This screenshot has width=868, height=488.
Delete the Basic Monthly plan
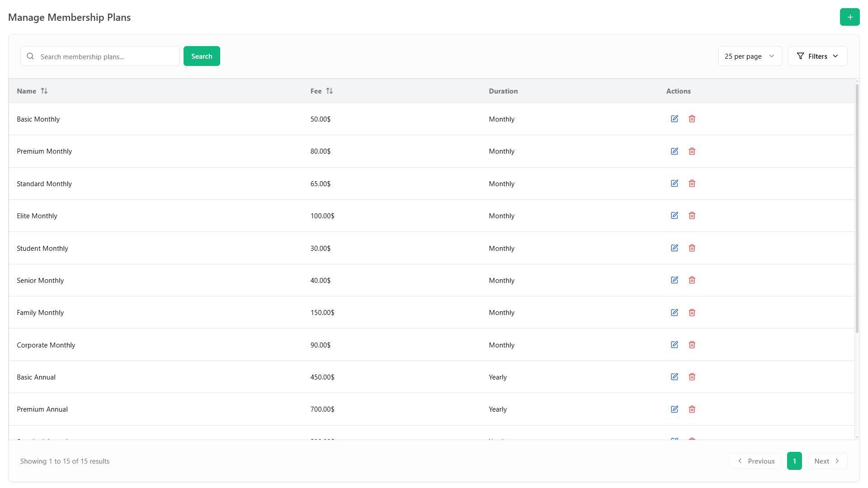coord(692,119)
